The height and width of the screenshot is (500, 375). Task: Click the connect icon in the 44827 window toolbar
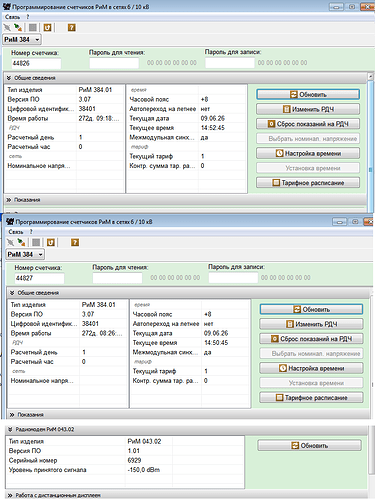coord(22,242)
